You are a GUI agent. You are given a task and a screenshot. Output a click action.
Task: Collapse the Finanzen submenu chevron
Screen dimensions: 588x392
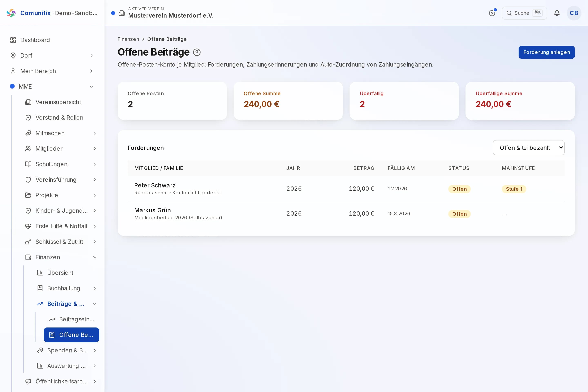95,257
